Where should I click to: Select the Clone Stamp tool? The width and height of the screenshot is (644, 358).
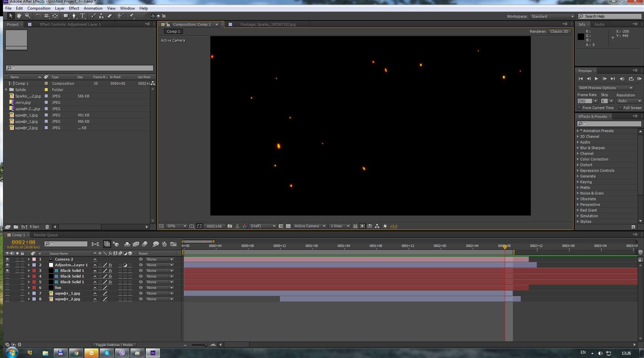101,16
